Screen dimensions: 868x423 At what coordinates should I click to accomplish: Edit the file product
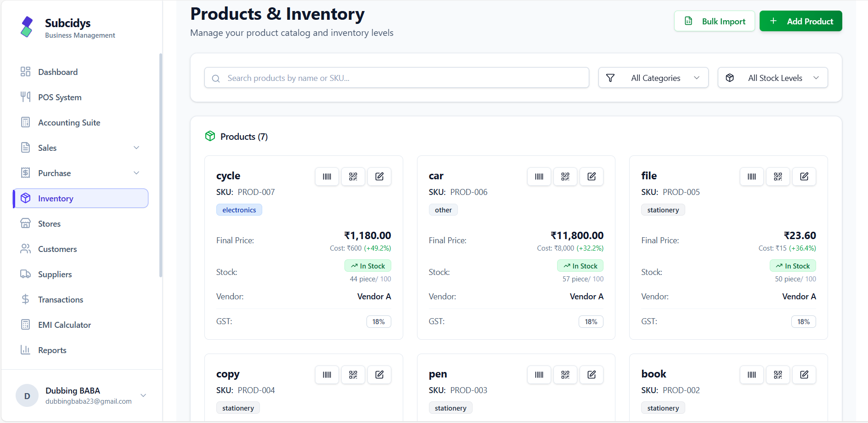coord(804,177)
